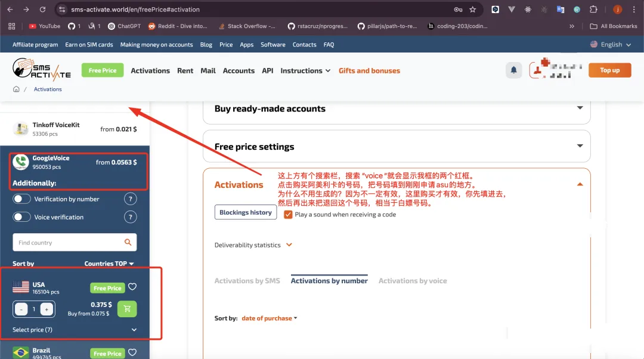
Task: Favorite USA with the heart icon
Action: 132,287
